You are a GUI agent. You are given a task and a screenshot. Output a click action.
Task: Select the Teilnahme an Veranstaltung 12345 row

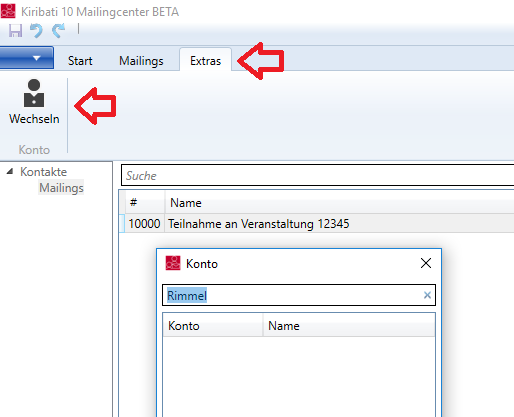(317, 223)
